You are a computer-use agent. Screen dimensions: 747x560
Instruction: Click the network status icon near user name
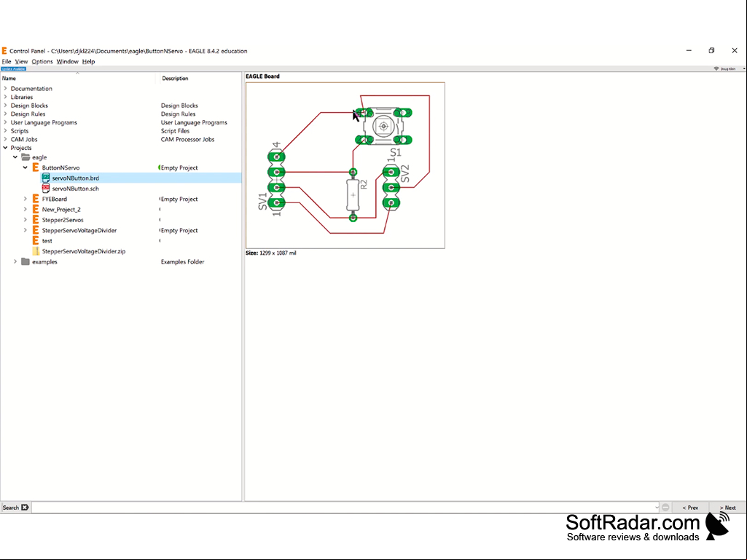click(716, 69)
